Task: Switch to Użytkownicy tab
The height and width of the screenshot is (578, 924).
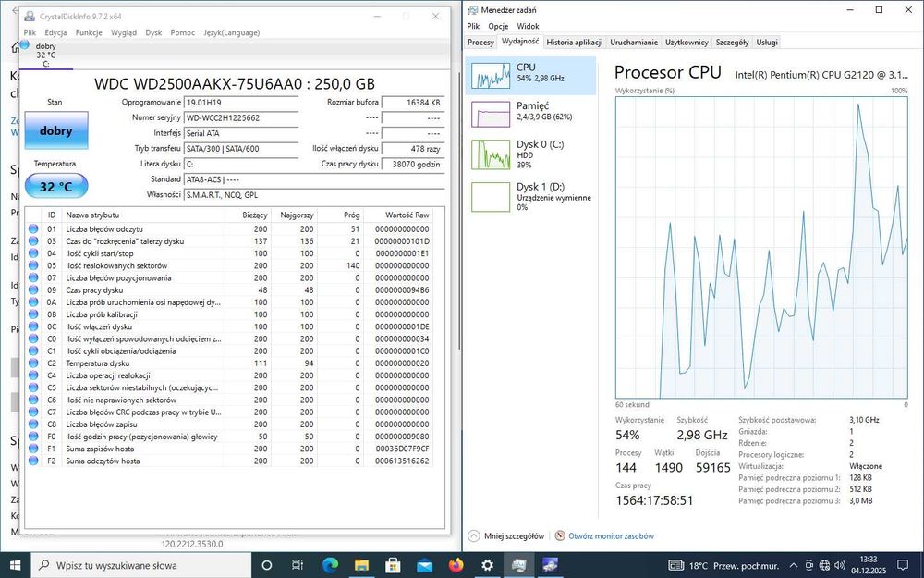Action: click(x=687, y=43)
